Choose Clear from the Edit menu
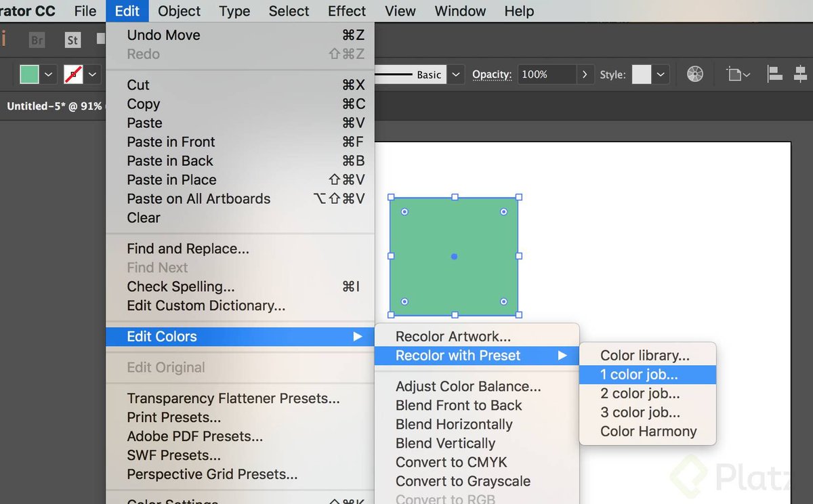The image size is (813, 504). (241, 218)
